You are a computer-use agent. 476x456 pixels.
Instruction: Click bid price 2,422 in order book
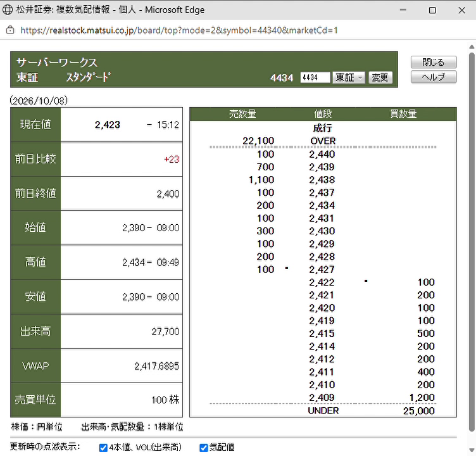[322, 282]
